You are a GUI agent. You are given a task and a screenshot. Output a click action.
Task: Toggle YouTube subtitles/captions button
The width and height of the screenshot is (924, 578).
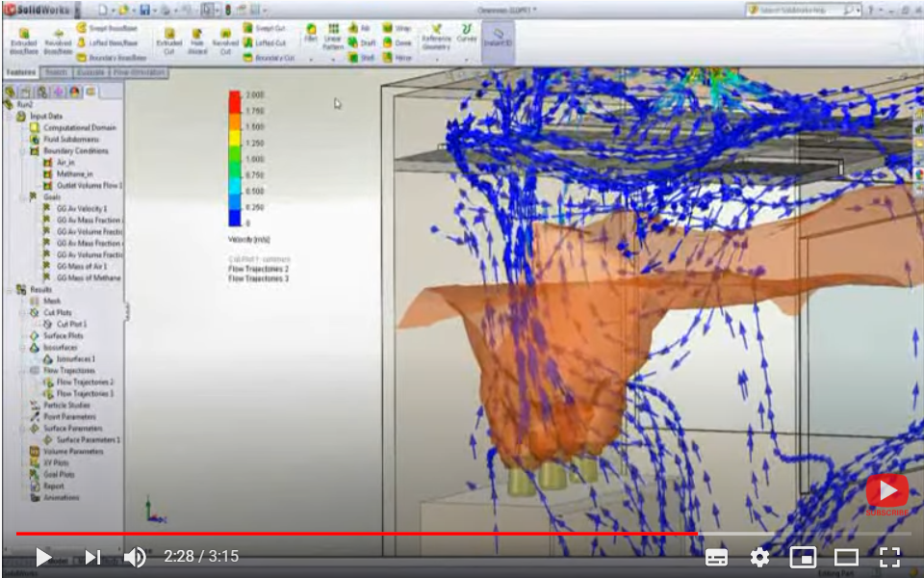click(x=716, y=557)
